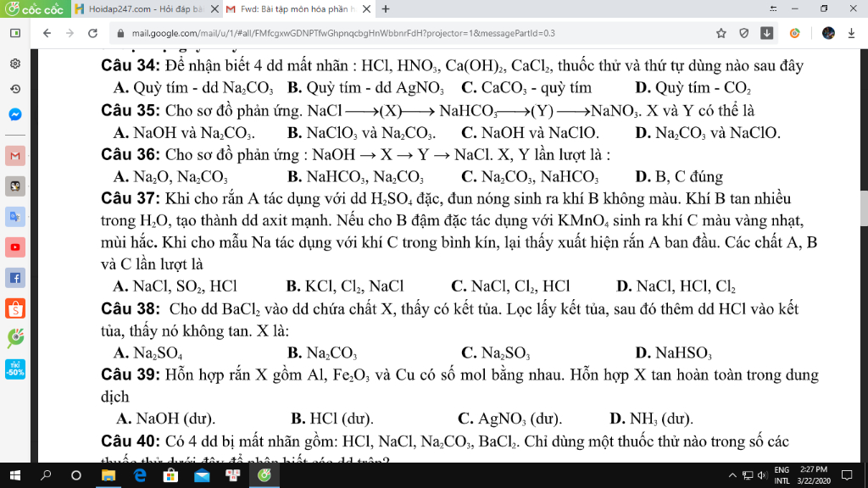This screenshot has width=868, height=488.
Task: Go back to the previous page
Action: [x=47, y=33]
